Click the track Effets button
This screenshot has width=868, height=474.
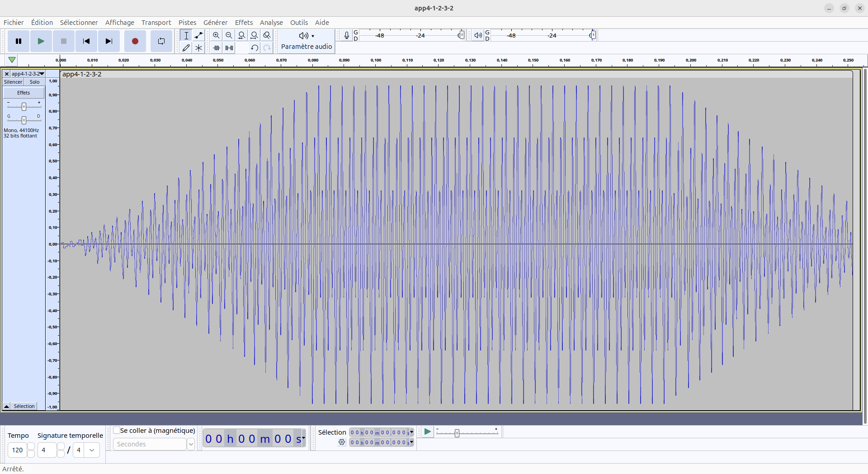coord(24,93)
